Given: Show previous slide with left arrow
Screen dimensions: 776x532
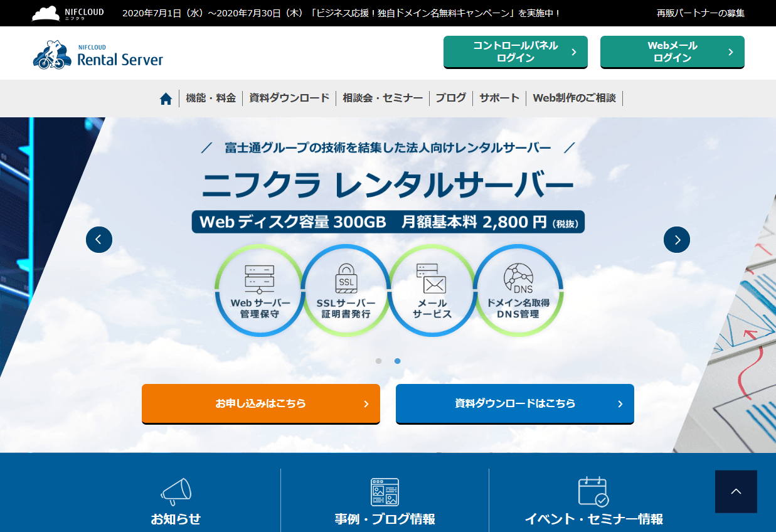Looking at the screenshot, I should (x=99, y=240).
